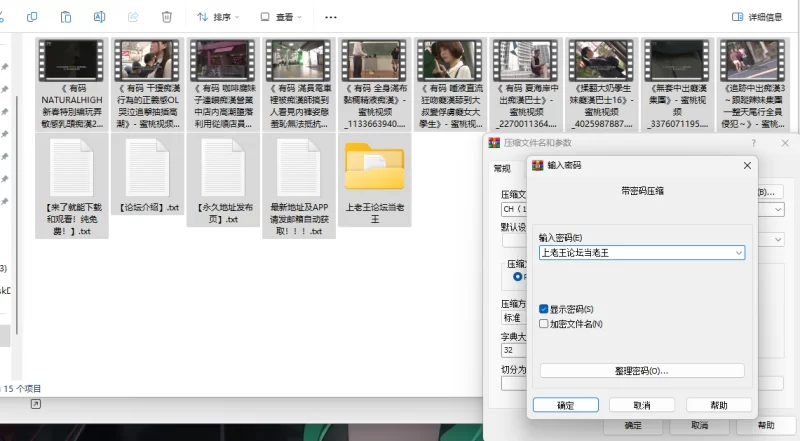
Task: Toggle the 详细信息 details pane
Action: pyautogui.click(x=757, y=17)
